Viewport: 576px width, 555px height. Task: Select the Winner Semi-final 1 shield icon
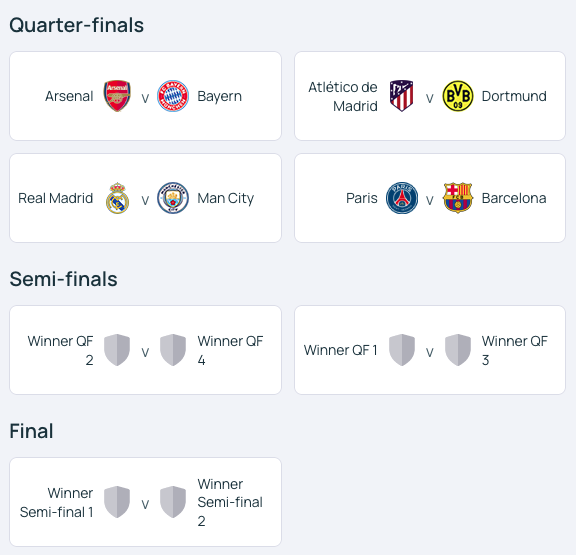[117, 502]
